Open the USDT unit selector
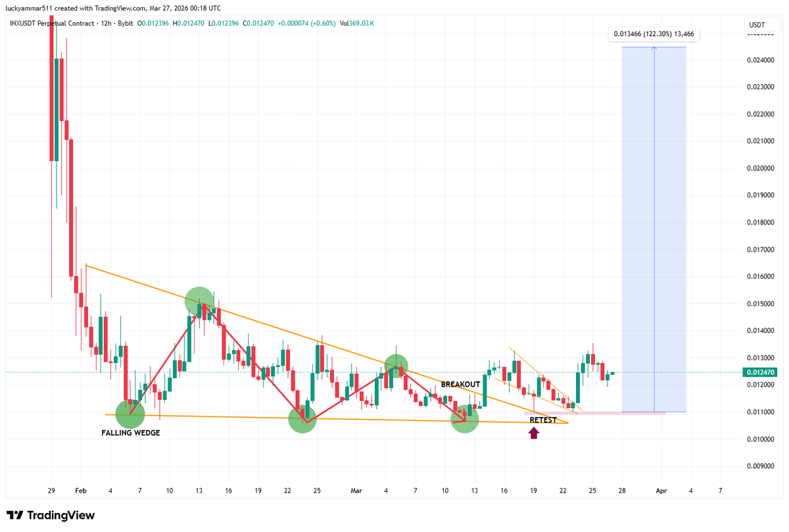Viewport: 789px width, 532px height. tap(757, 23)
